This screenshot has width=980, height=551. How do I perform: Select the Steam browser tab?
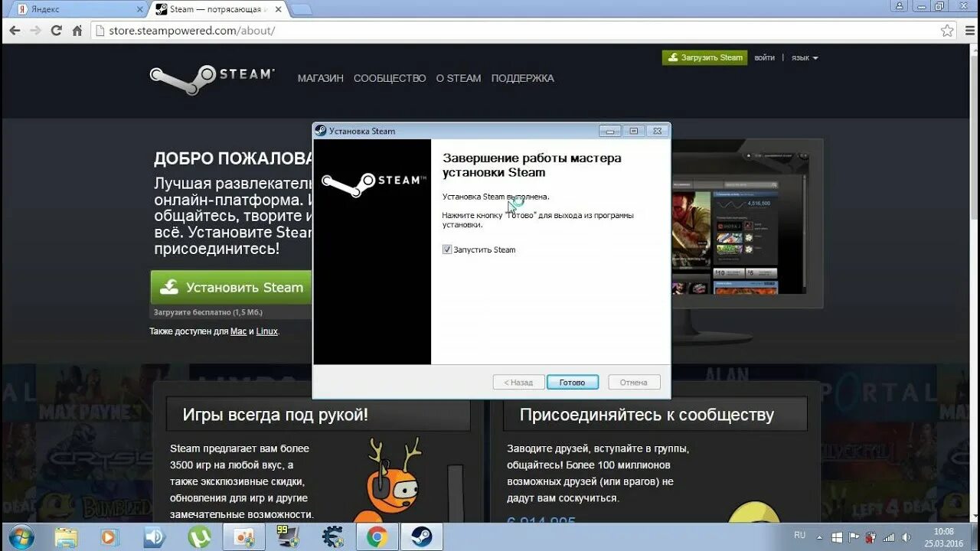217,9
